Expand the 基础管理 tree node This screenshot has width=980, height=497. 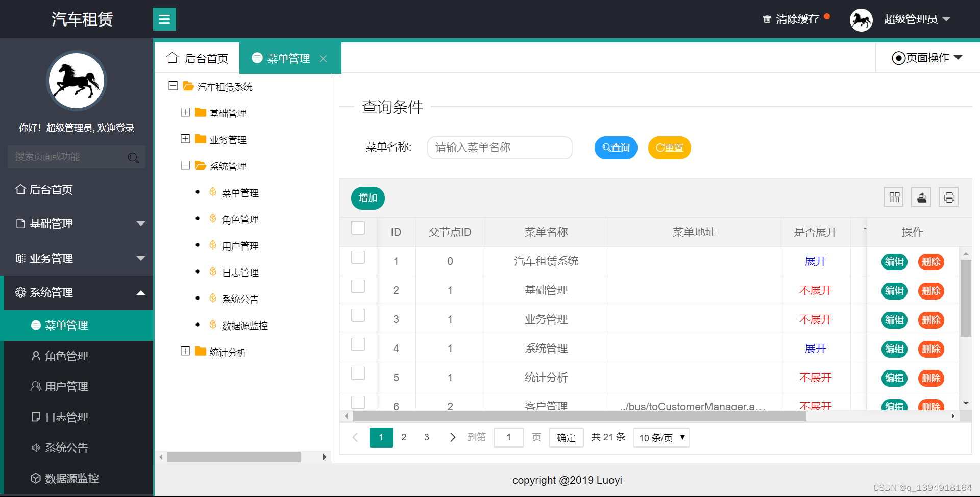click(x=186, y=112)
